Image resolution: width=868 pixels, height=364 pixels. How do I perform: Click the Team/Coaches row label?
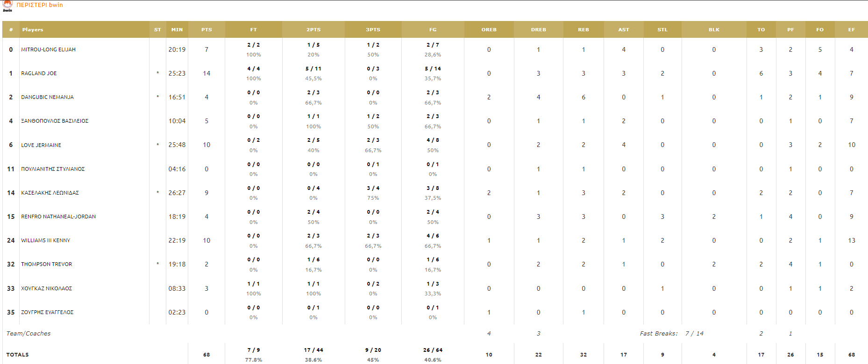(28, 334)
